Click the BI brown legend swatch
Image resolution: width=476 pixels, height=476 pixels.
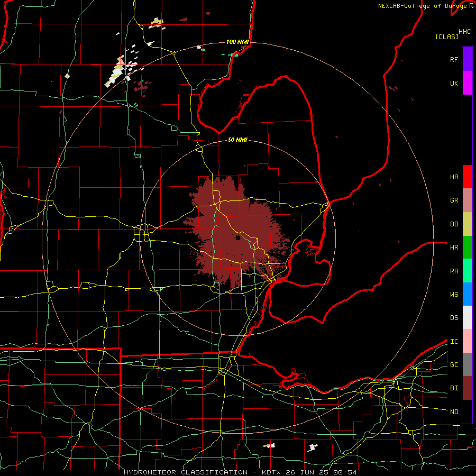pos(467,388)
